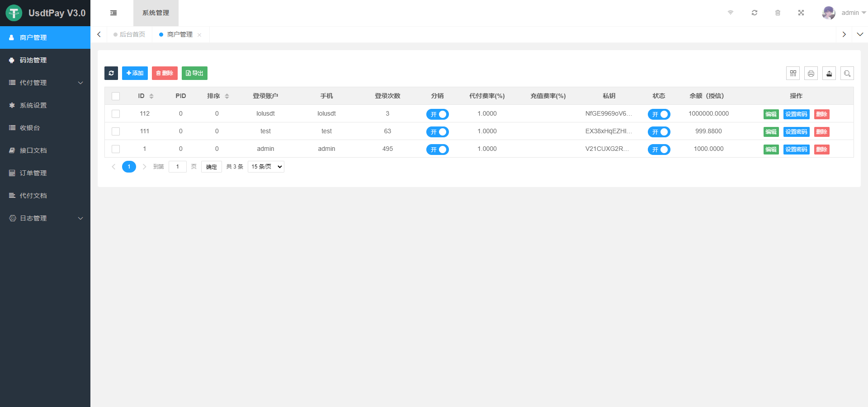Toggle 分销 switch for user lolusdt
Viewport: 868px width, 407px height.
click(x=437, y=114)
